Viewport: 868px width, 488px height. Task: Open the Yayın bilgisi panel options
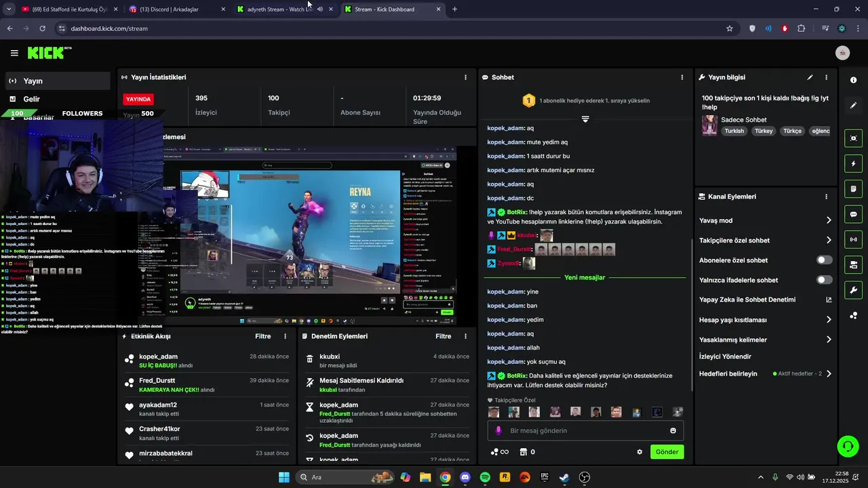click(826, 77)
